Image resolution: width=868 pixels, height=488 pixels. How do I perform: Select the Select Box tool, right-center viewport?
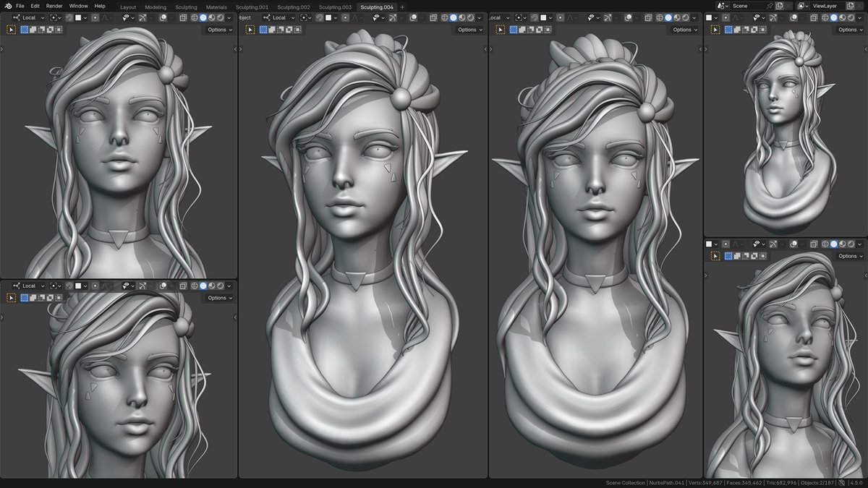(500, 30)
